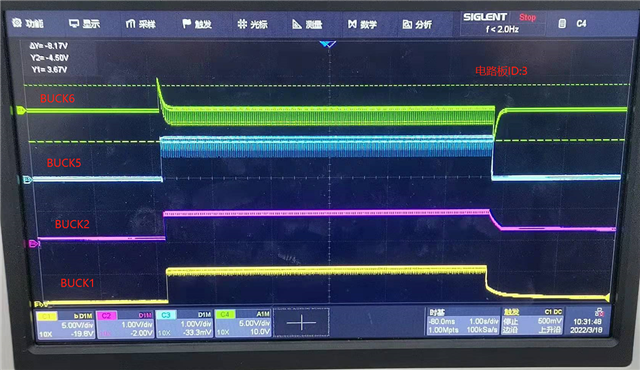
Task: Open the 触发 trigger settings box at bottom
Action: click(533, 321)
